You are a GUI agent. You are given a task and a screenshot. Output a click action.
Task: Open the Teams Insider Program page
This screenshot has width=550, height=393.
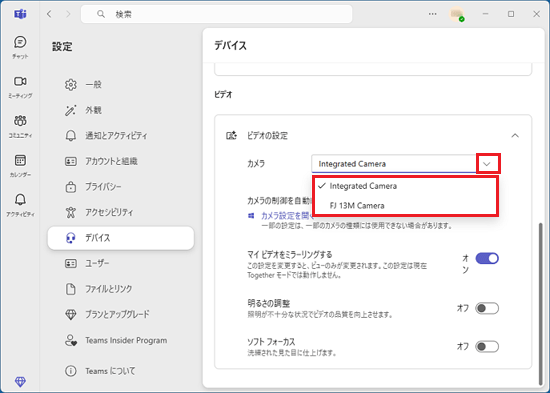(121, 340)
